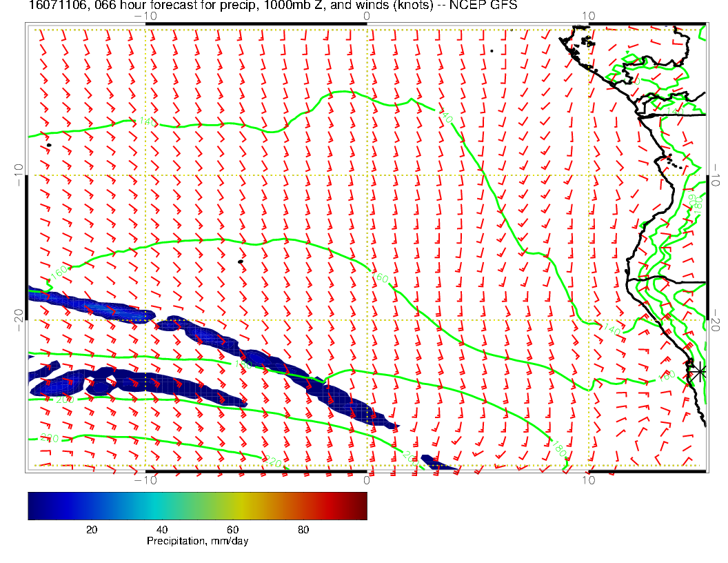This screenshot has width=728, height=563.
Task: Click the green "220" contour label
Action: click(x=274, y=463)
